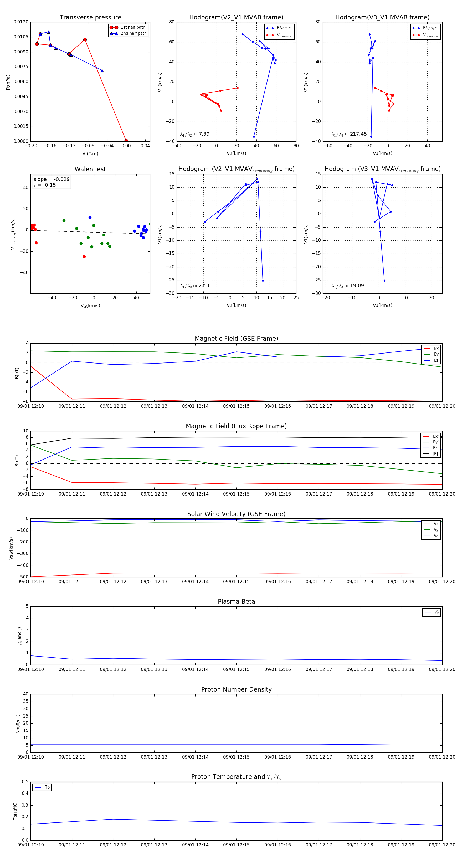473x868 pixels.
Task: Click 'Proton Temperature and Te/Tp' title
Action: pyautogui.click(x=236, y=777)
